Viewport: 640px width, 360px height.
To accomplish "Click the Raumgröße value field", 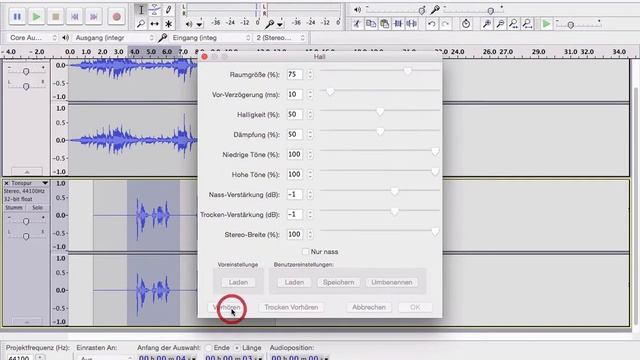I will (295, 74).
